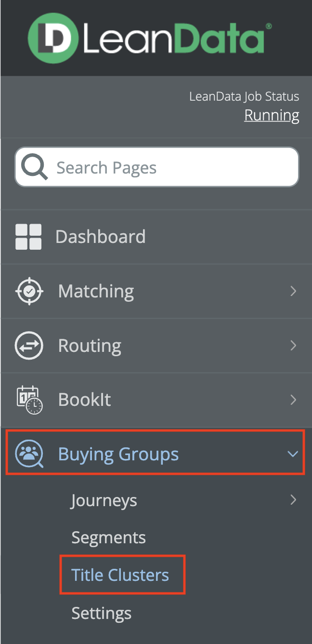Click the Buying Groups people icon
Viewport: 312px width, 644px height.
(x=29, y=454)
